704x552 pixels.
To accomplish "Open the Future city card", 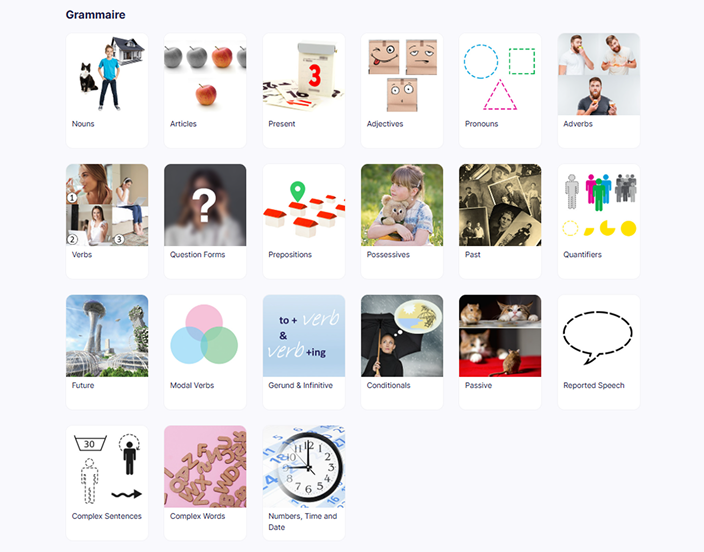I will (x=107, y=352).
